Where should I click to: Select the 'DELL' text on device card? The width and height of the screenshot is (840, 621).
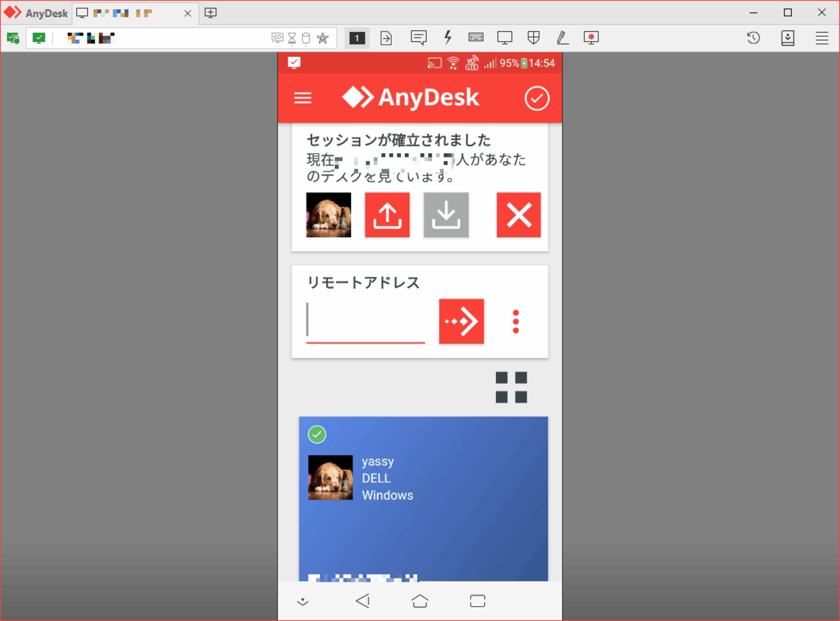376,478
